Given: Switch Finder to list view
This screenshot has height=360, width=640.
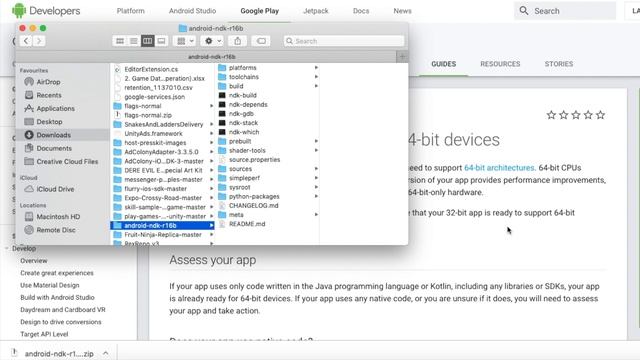Looking at the screenshot, I should [x=133, y=41].
